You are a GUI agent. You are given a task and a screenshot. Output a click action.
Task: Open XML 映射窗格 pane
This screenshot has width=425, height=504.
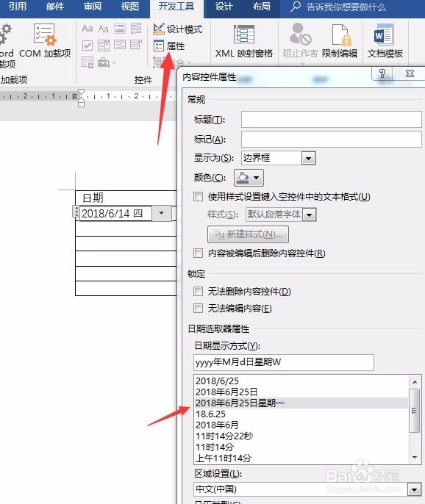point(244,41)
